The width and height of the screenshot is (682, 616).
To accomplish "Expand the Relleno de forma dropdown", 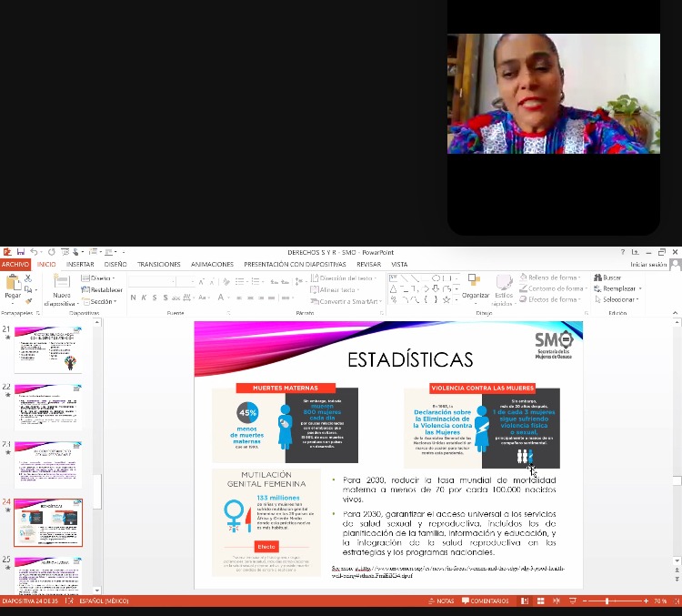I will pos(552,278).
